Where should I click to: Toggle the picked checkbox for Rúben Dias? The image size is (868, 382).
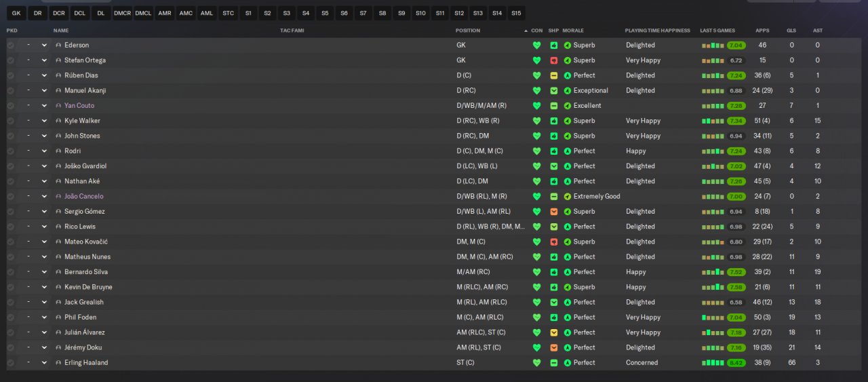[10, 75]
